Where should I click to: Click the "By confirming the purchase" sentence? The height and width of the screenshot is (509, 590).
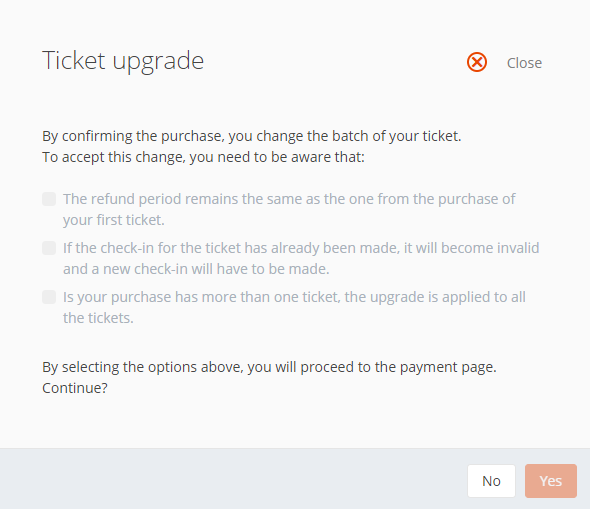click(x=252, y=136)
